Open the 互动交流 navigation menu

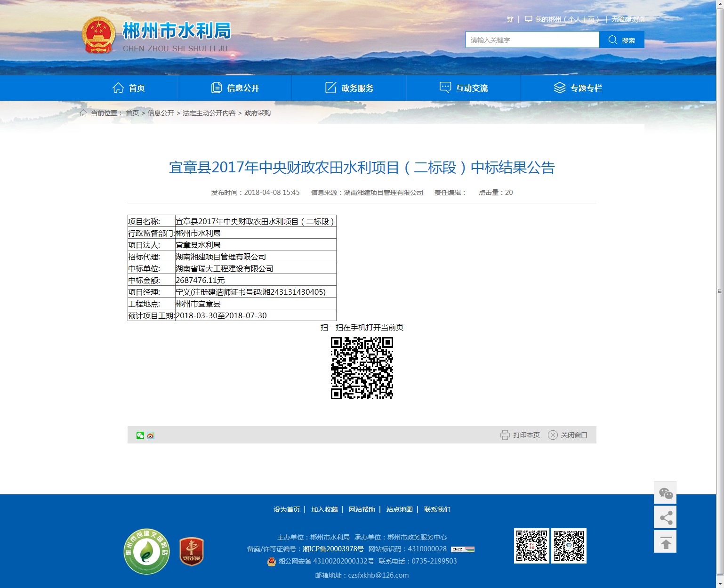click(464, 88)
